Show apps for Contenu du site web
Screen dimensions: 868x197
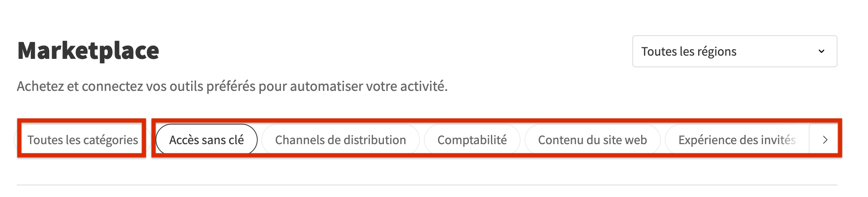(592, 140)
